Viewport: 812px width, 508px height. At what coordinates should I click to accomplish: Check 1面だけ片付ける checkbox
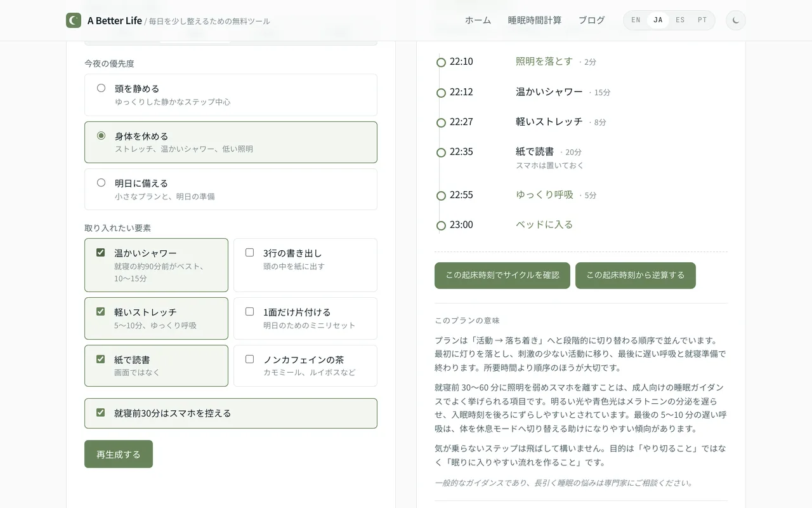249,312
